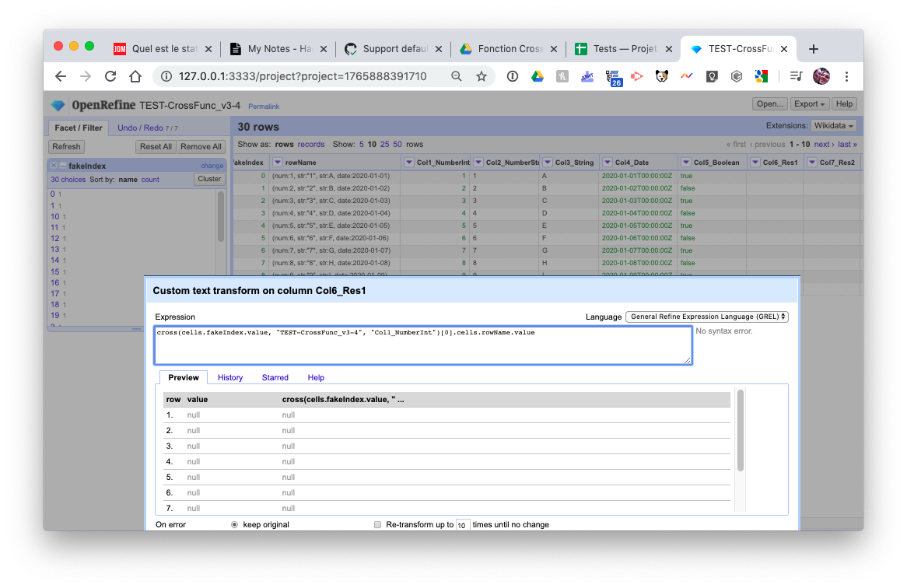Click site info icon in address bar
This screenshot has width=907, height=588.
pyautogui.click(x=166, y=76)
